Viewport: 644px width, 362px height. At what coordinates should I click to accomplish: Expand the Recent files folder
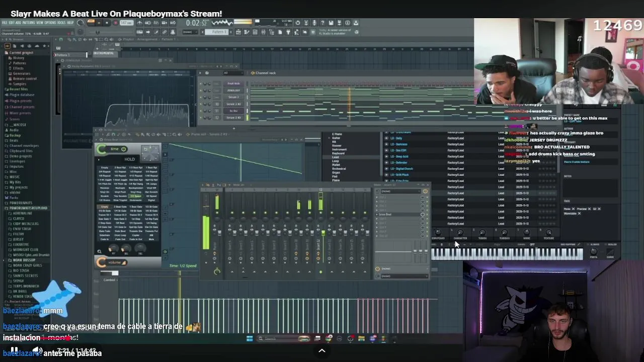[x=19, y=89]
